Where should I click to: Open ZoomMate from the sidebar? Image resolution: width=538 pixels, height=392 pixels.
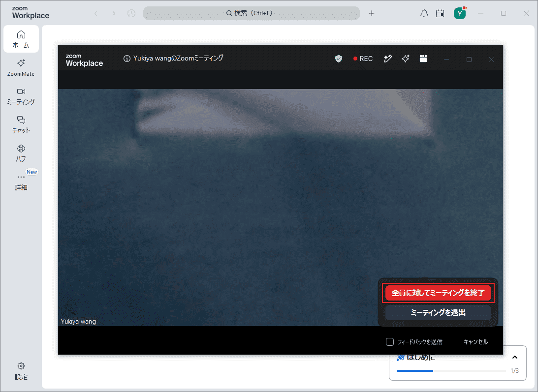pyautogui.click(x=21, y=67)
